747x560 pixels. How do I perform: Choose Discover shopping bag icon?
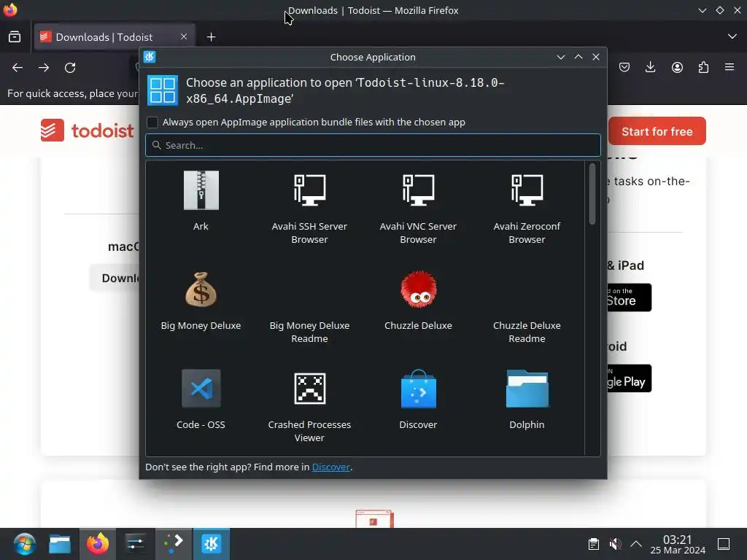click(x=418, y=389)
